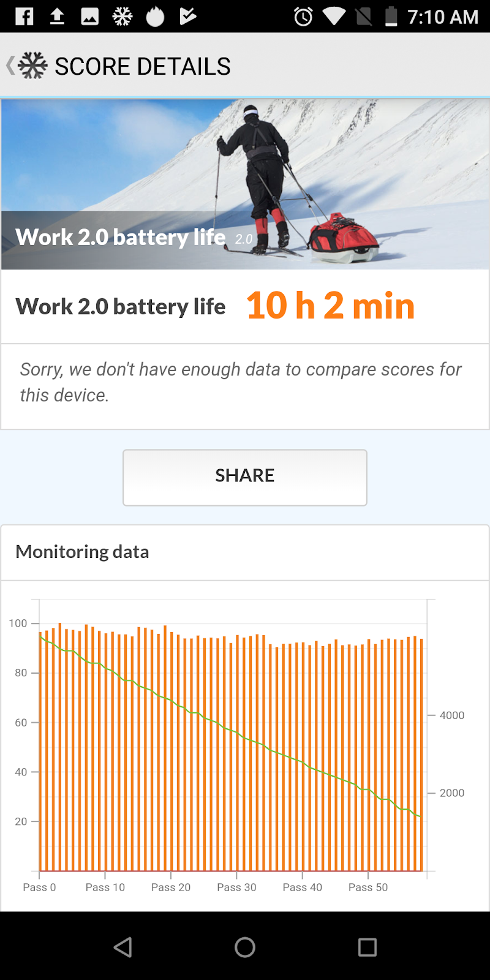The image size is (490, 980).
Task: Tap the PCMark snowflake logo in header
Action: 32,66
